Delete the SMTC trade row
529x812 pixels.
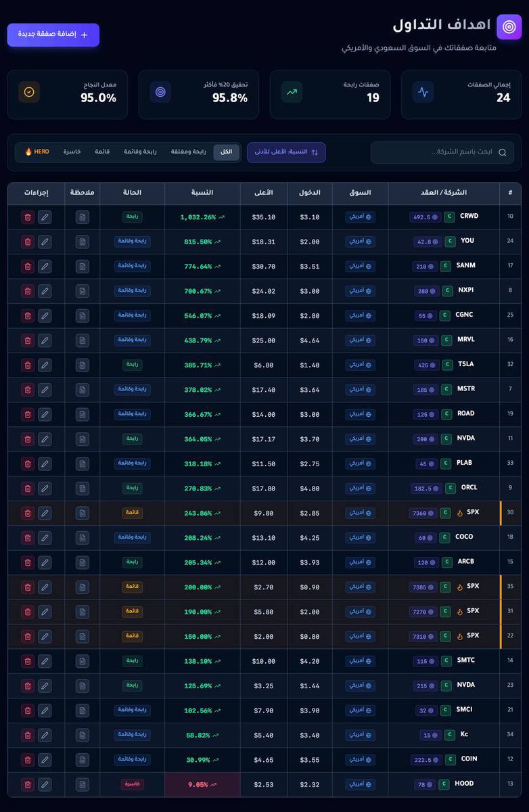pyautogui.click(x=28, y=662)
